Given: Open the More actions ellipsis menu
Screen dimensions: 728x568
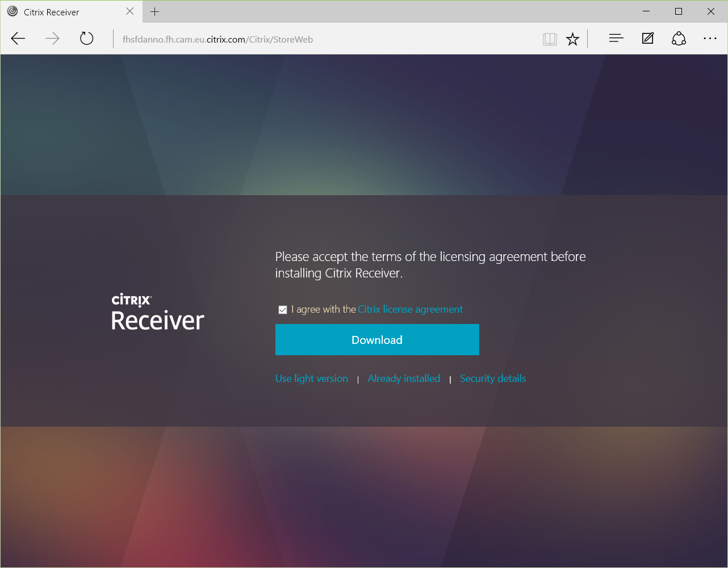Looking at the screenshot, I should pos(710,39).
